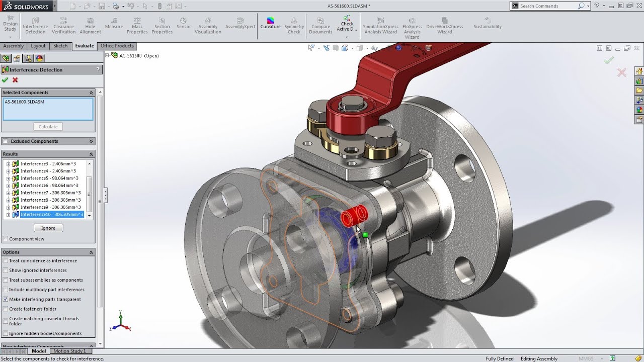Open Section Properties

coord(162,26)
